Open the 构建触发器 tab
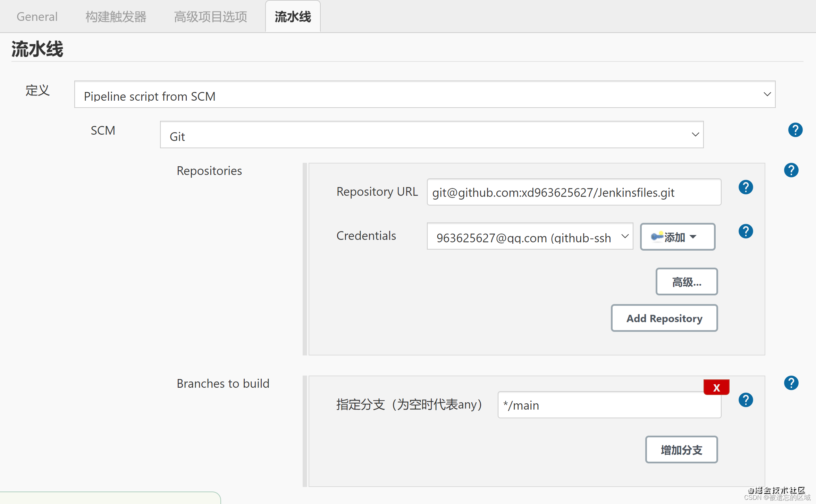Image resolution: width=816 pixels, height=504 pixels. pos(116,17)
